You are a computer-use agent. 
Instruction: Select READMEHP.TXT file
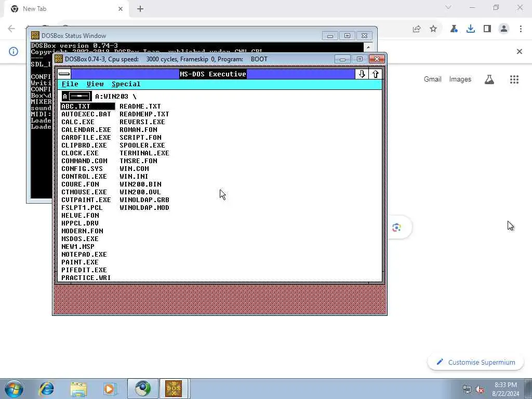click(x=144, y=114)
